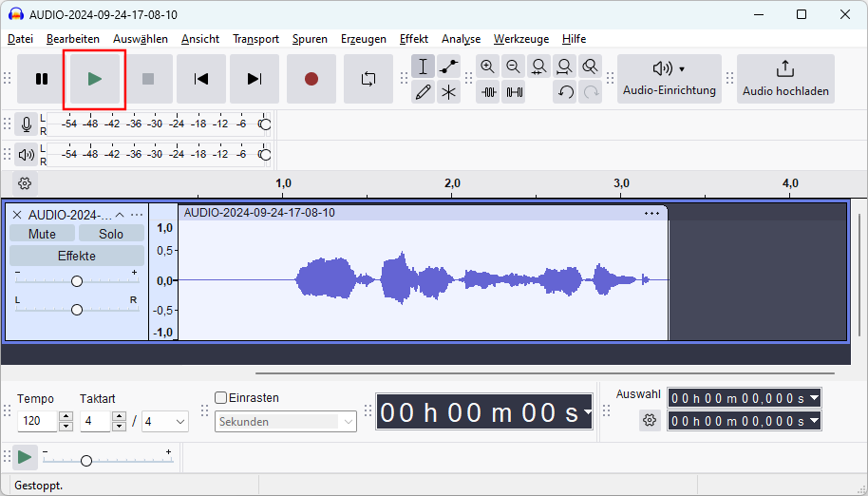The width and height of the screenshot is (868, 496).
Task: Click the clip title AUDIO-2024-09-24-17-08-10
Action: [x=259, y=213]
